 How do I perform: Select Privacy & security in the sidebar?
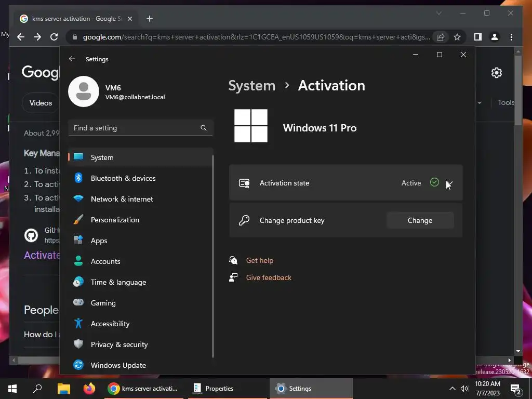[x=141, y=344]
